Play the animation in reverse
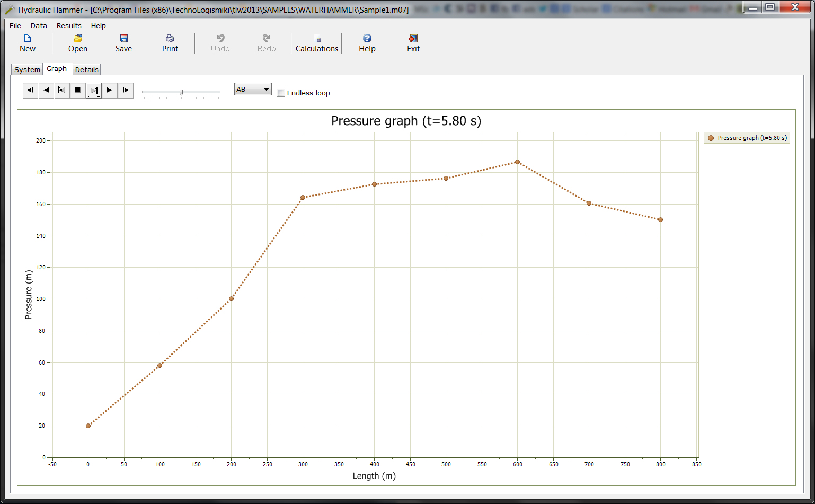Screen dimensions: 815x504 pos(46,91)
